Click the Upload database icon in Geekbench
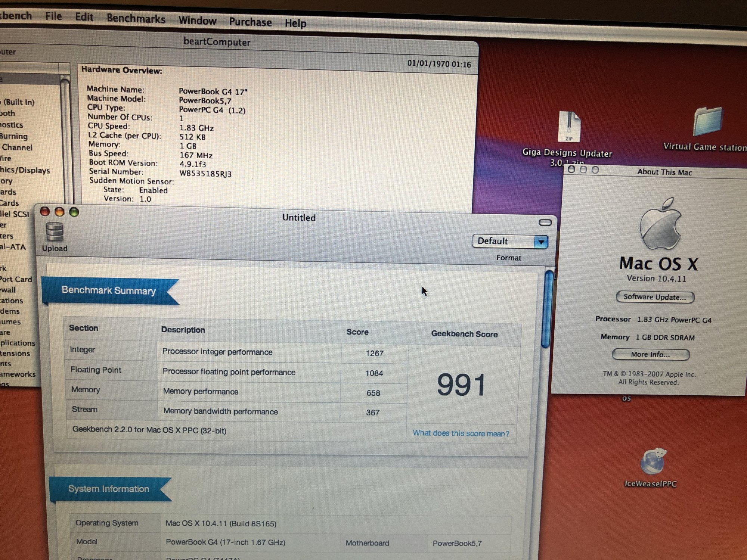The height and width of the screenshot is (560, 747). pyautogui.click(x=55, y=231)
